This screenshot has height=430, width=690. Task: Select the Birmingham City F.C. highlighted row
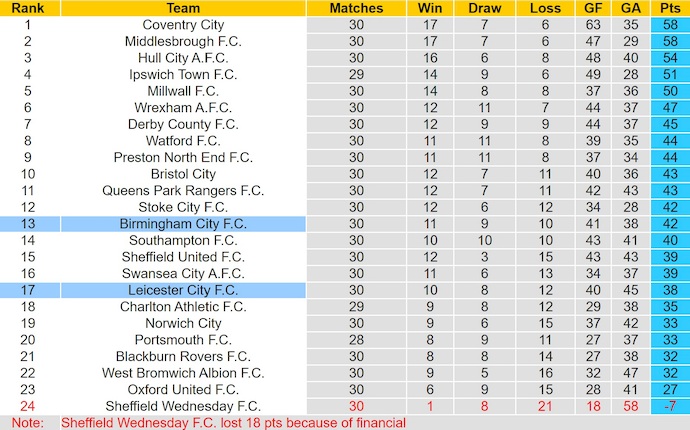coord(183,224)
